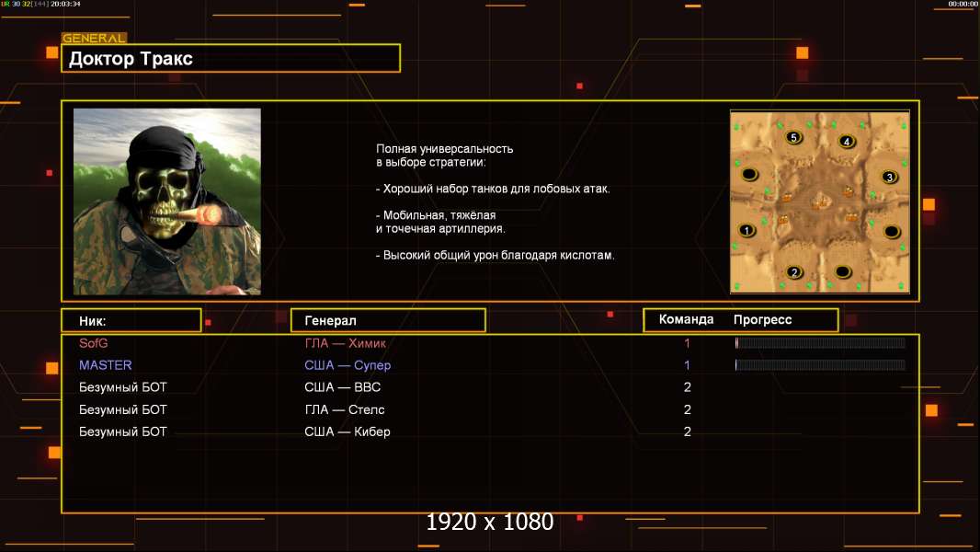
Task: Click the 'Генерал' column header
Action: click(388, 320)
